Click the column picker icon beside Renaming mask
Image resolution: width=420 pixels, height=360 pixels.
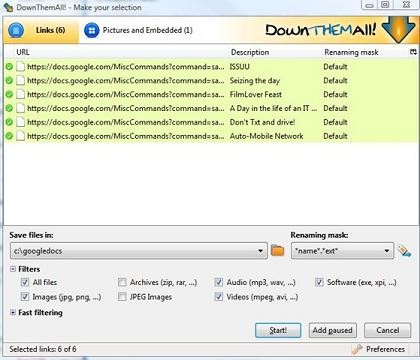[413, 52]
